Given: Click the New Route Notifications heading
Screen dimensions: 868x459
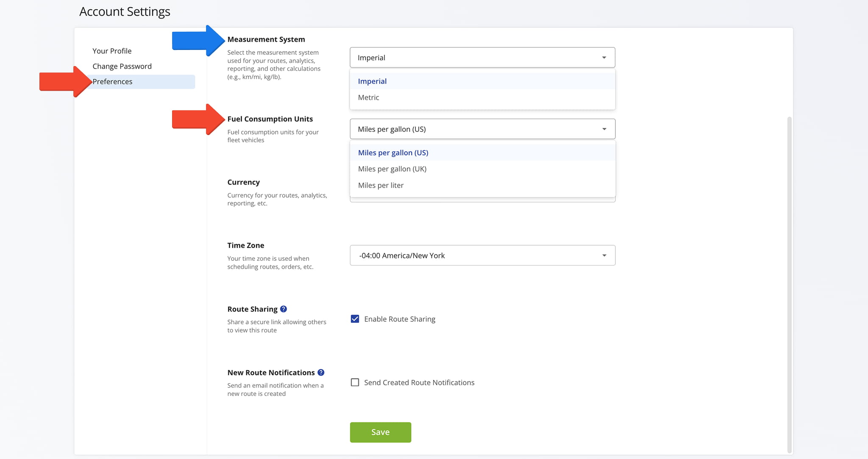Looking at the screenshot, I should pos(271,373).
